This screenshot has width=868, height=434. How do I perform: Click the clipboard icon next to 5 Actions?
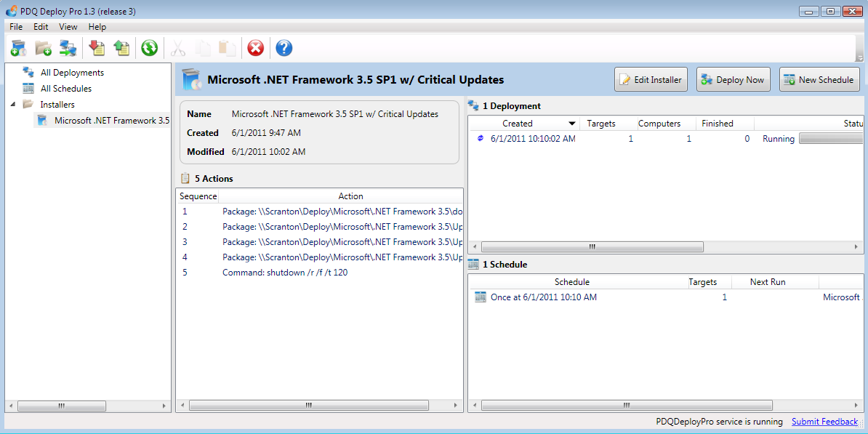[x=185, y=178]
